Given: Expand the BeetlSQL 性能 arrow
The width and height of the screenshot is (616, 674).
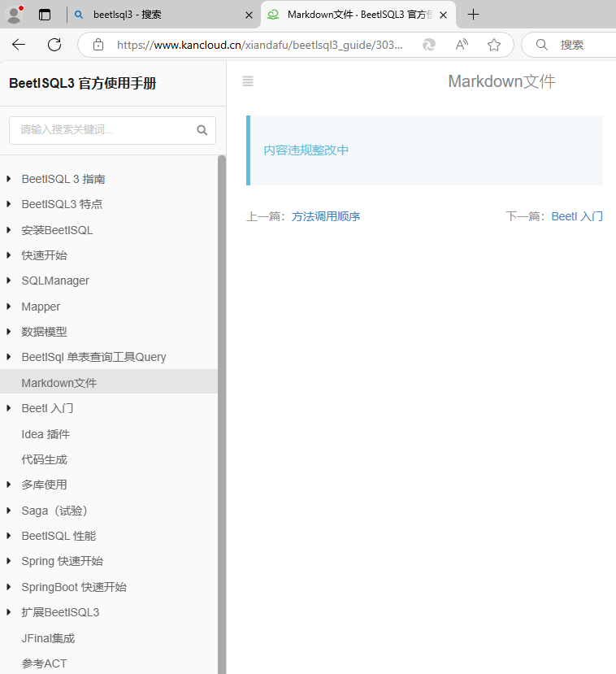Looking at the screenshot, I should [9, 536].
